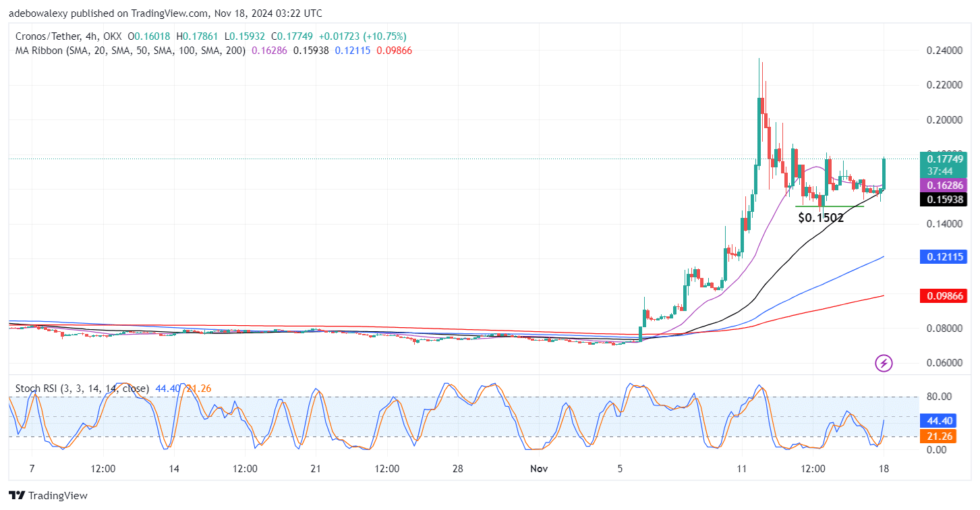Click the 18 date label on time axis

point(884,469)
